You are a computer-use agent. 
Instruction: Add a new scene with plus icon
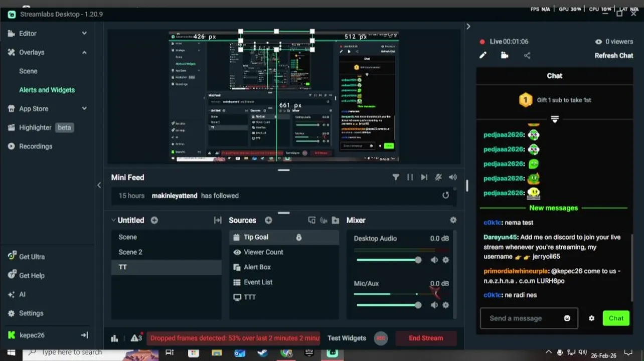coord(154,220)
